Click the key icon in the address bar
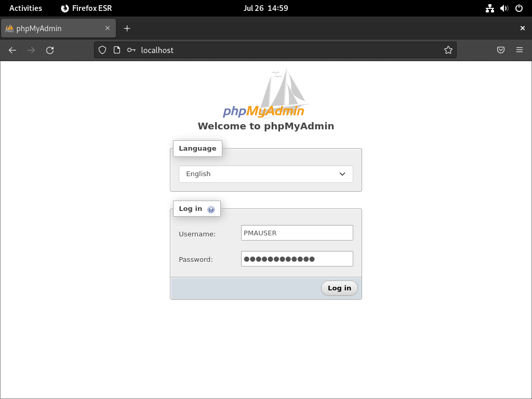This screenshot has width=532, height=399. tap(131, 50)
